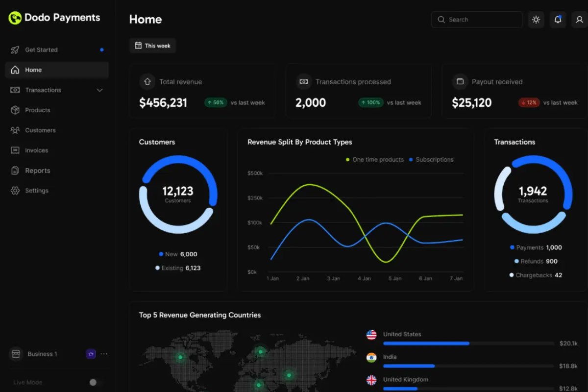Image resolution: width=588 pixels, height=392 pixels.
Task: Open the three-dots menu beside Business 1
Action: [x=104, y=354]
